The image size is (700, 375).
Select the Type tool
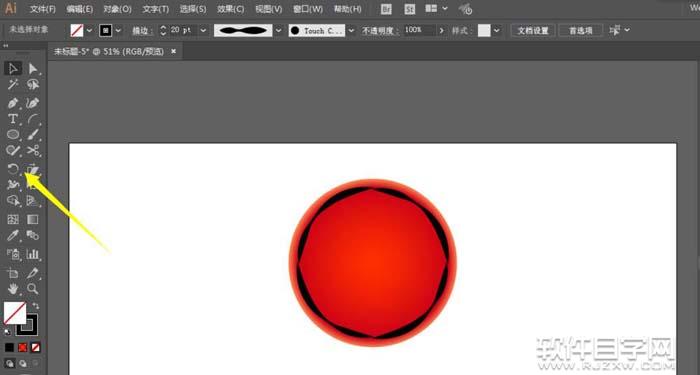[13, 119]
